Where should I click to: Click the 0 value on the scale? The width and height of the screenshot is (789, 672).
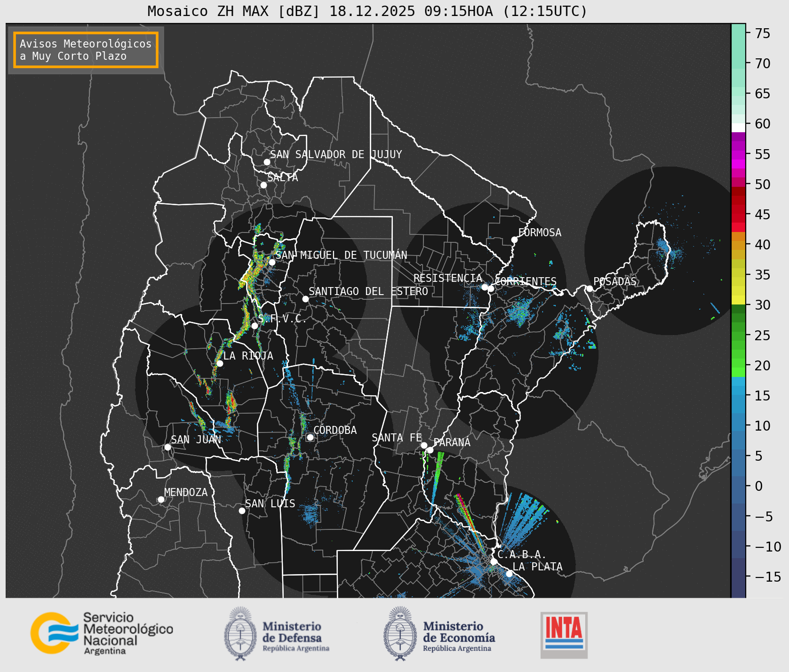[x=758, y=486]
